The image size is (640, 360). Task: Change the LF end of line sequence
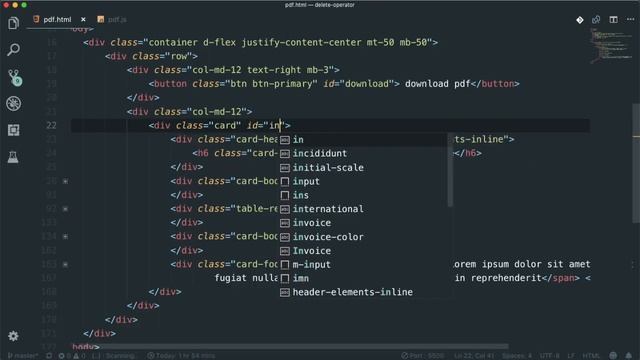(x=571, y=356)
